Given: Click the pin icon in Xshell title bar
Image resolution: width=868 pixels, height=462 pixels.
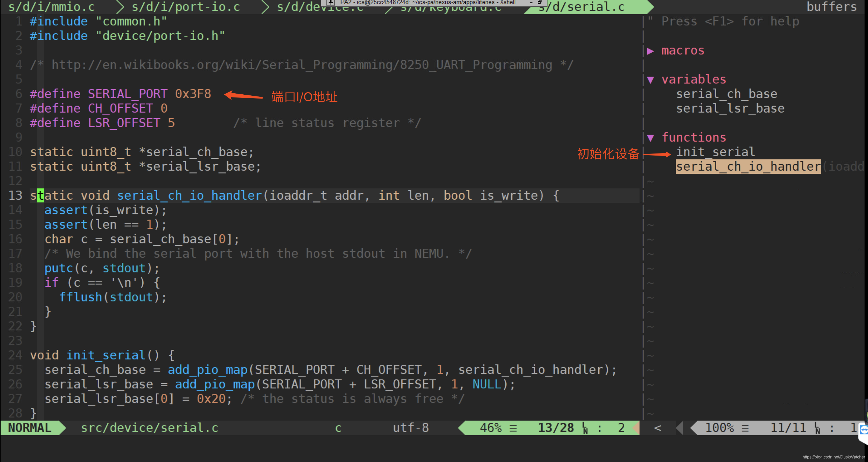Looking at the screenshot, I should click(x=331, y=2).
